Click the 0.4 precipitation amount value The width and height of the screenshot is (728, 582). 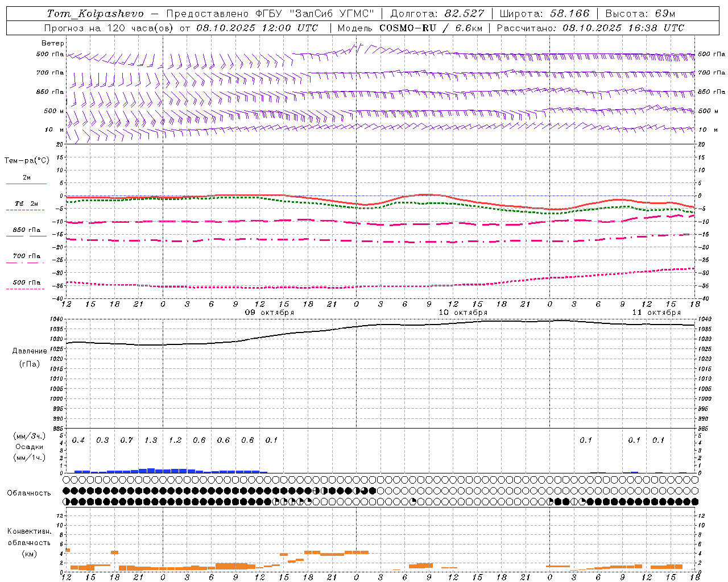78,440
